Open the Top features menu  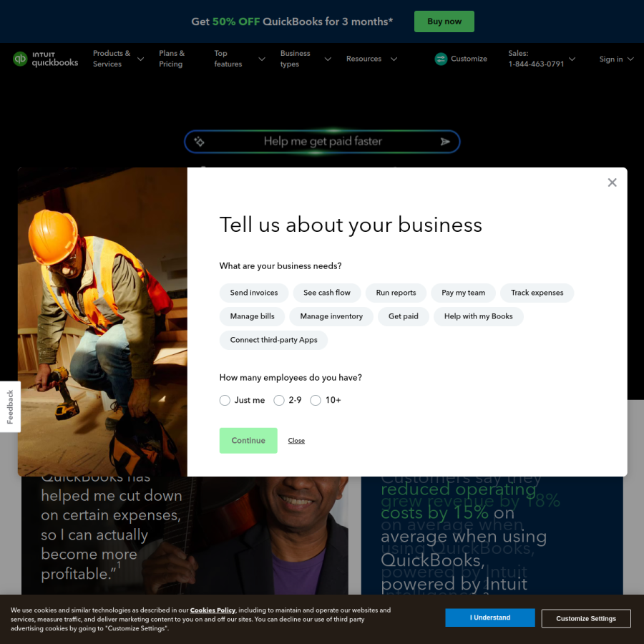[x=228, y=59]
